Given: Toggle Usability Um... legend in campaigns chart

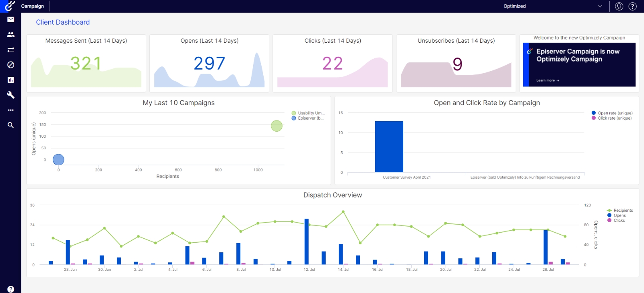Looking at the screenshot, I should 308,113.
